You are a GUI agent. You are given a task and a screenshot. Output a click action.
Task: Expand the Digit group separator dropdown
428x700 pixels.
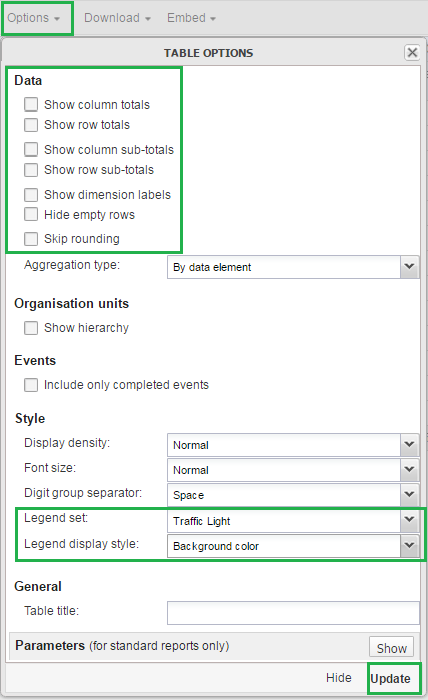[409, 495]
